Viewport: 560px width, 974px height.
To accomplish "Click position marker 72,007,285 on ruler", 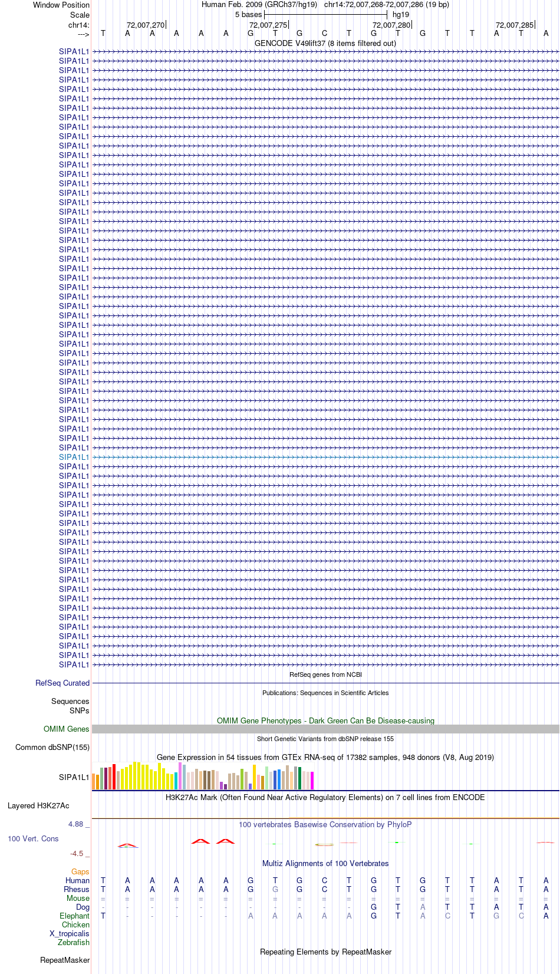I will [515, 25].
